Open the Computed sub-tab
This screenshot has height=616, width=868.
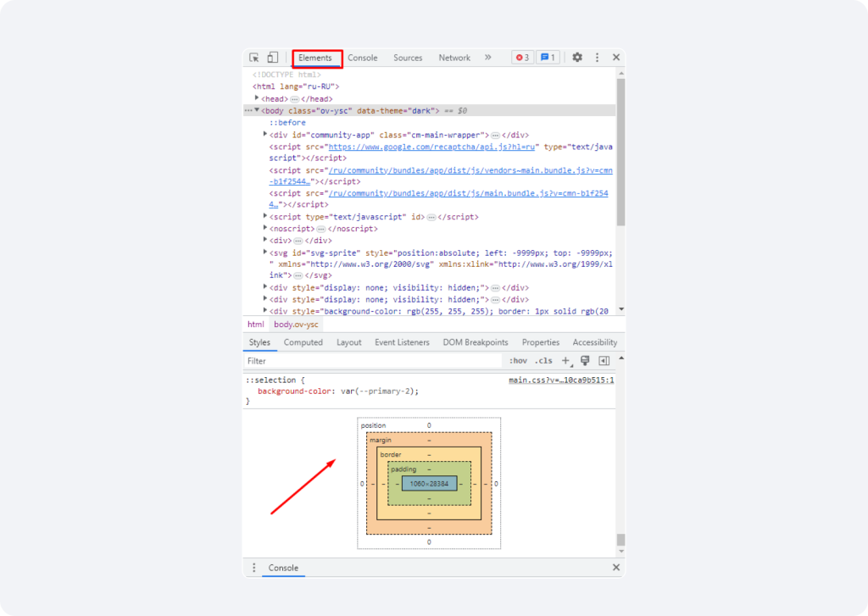click(x=303, y=342)
